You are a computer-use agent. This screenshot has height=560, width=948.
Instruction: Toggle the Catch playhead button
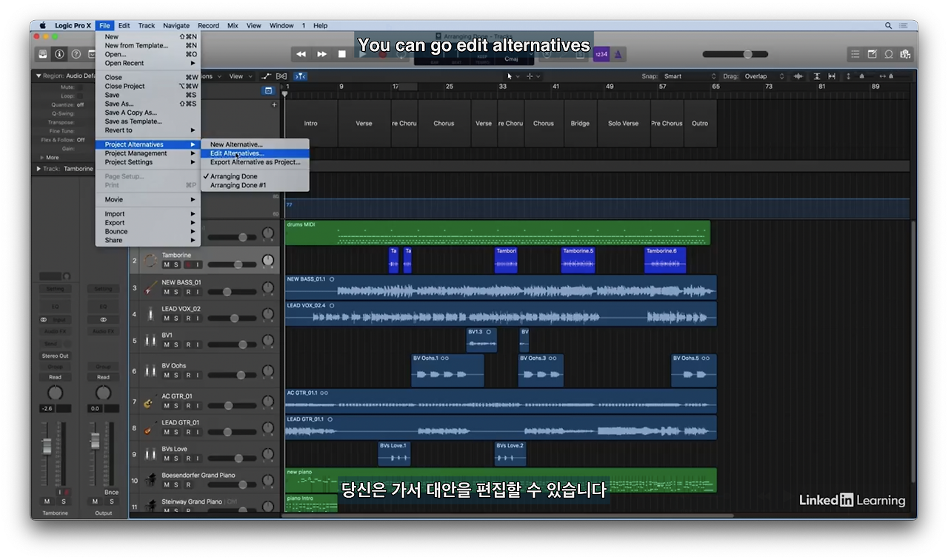point(300,76)
